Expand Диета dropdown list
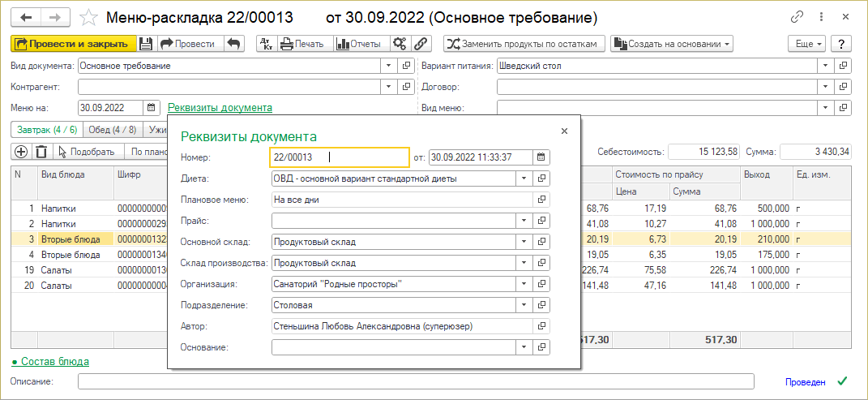 (x=524, y=178)
